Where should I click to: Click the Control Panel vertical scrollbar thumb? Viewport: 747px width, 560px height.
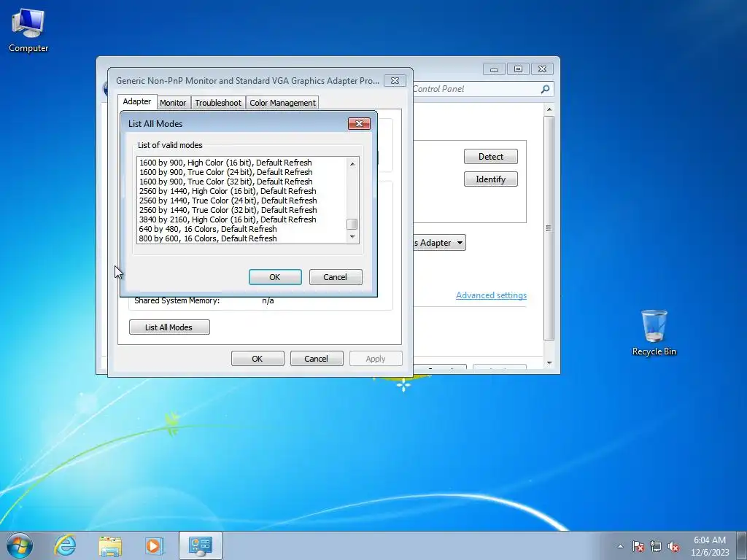click(549, 228)
